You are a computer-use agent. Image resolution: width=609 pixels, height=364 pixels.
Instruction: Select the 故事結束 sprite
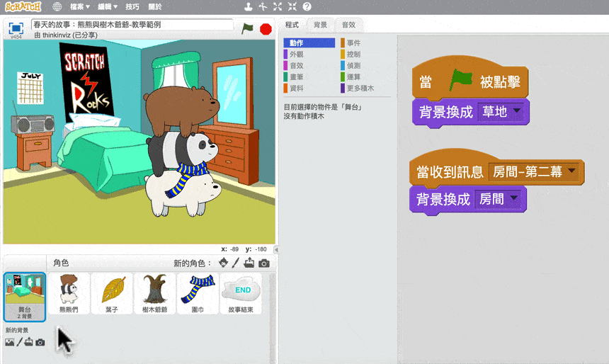[241, 294]
